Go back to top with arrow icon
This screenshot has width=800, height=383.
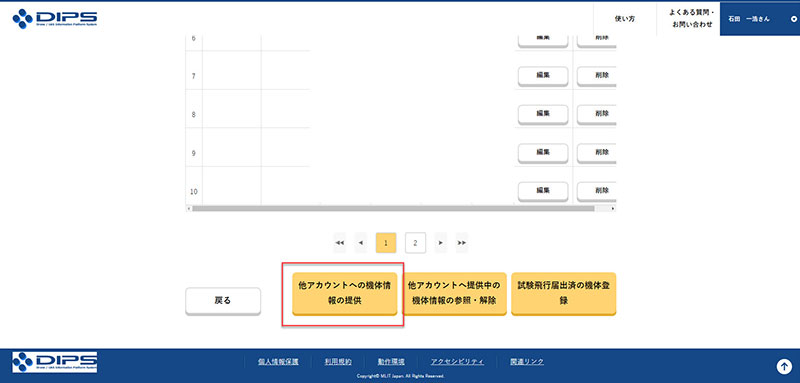(x=784, y=366)
